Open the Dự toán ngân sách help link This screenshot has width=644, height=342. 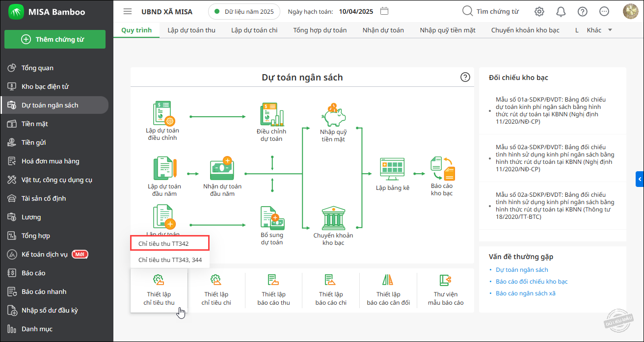pyautogui.click(x=522, y=269)
